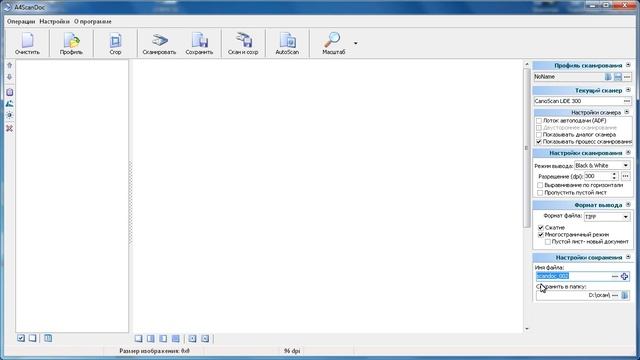The width and height of the screenshot is (640, 360).
Task: Click the empty-box deselect all icon below page list
Action: 33,338
